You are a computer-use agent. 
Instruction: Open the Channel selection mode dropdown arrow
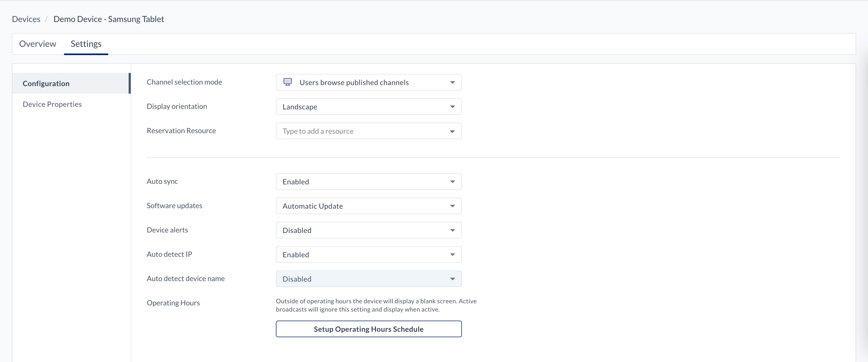(x=452, y=82)
